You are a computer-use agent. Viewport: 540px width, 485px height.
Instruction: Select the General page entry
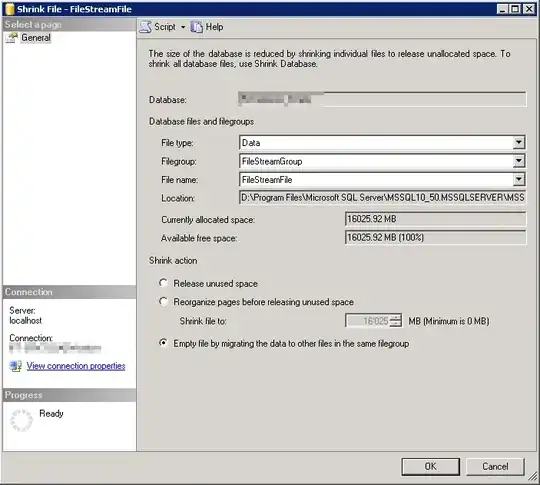pyautogui.click(x=36, y=38)
